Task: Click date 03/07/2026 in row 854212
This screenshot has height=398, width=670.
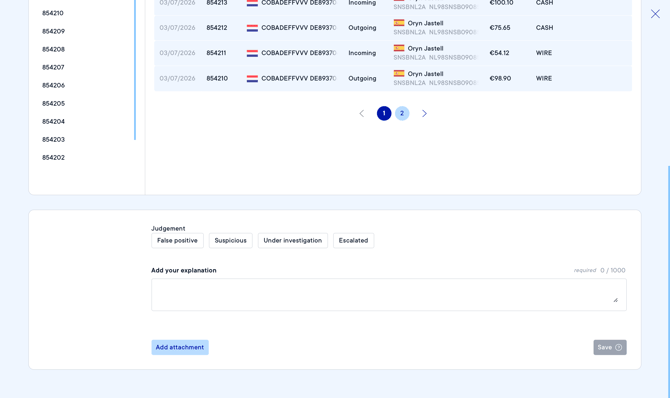Action: pyautogui.click(x=177, y=28)
